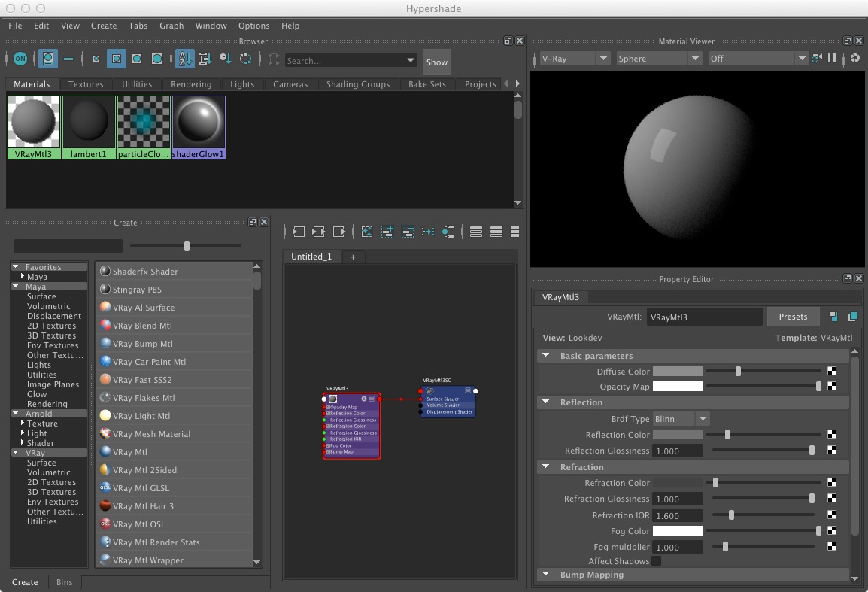Set nodes to connected attributes view mode

point(496,232)
